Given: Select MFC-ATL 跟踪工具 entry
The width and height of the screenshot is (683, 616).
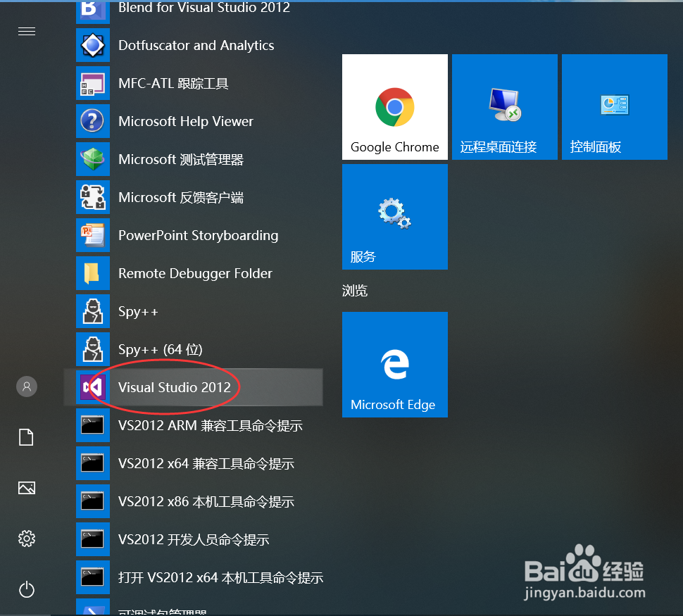Looking at the screenshot, I should pos(173,83).
